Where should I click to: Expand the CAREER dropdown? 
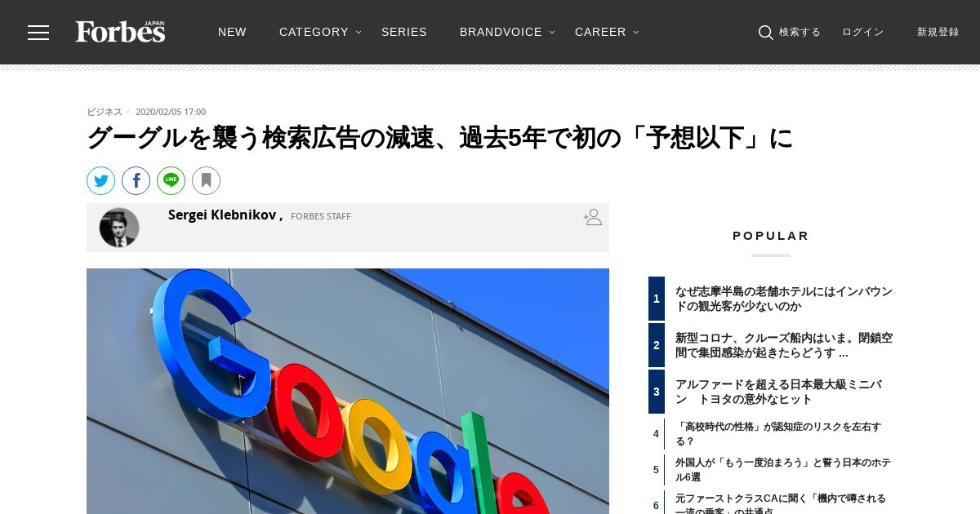tap(607, 32)
